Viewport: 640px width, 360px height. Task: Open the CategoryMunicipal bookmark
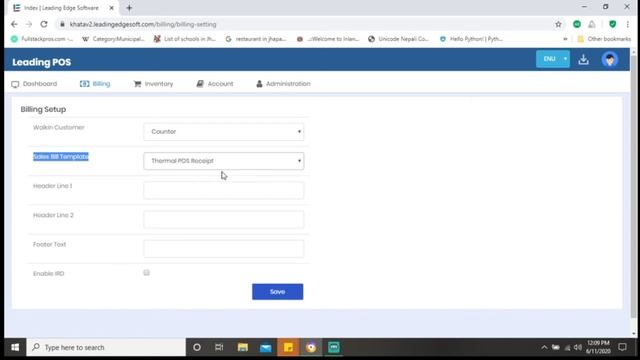point(113,39)
